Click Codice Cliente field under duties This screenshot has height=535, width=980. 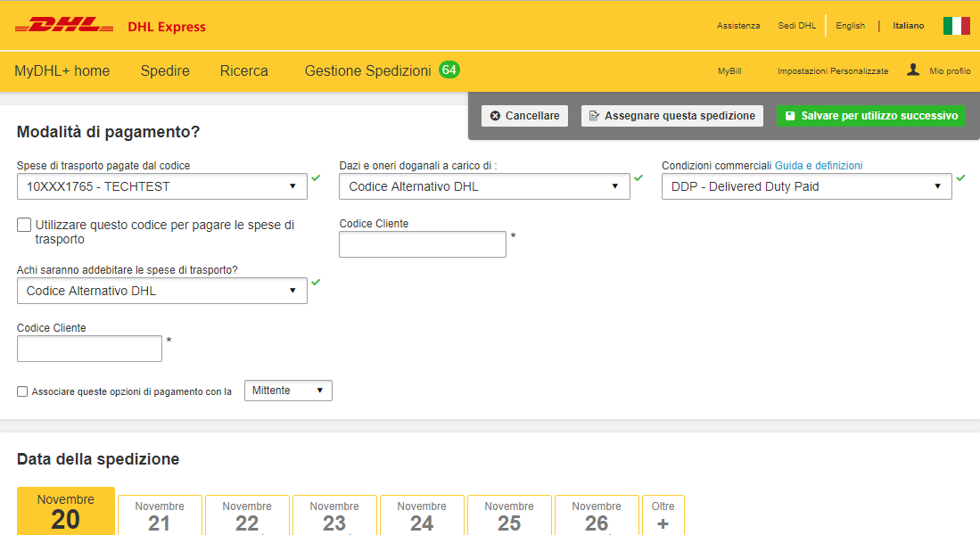[x=423, y=244]
